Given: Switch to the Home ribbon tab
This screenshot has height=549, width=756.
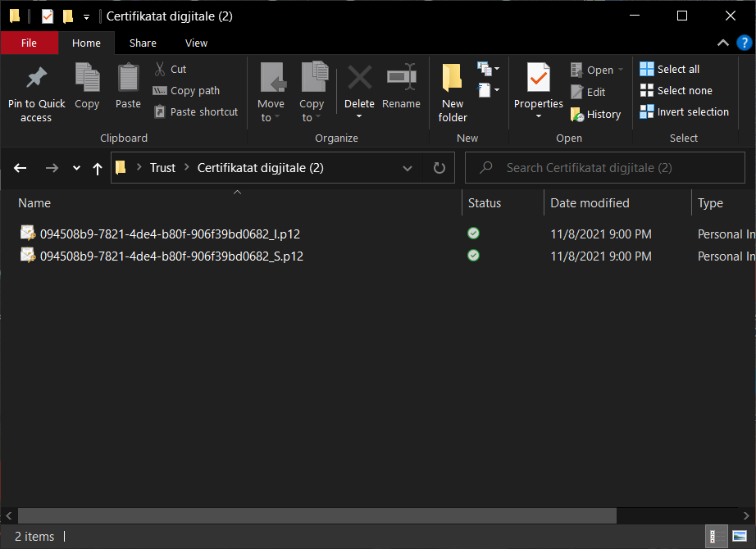Looking at the screenshot, I should coord(86,43).
